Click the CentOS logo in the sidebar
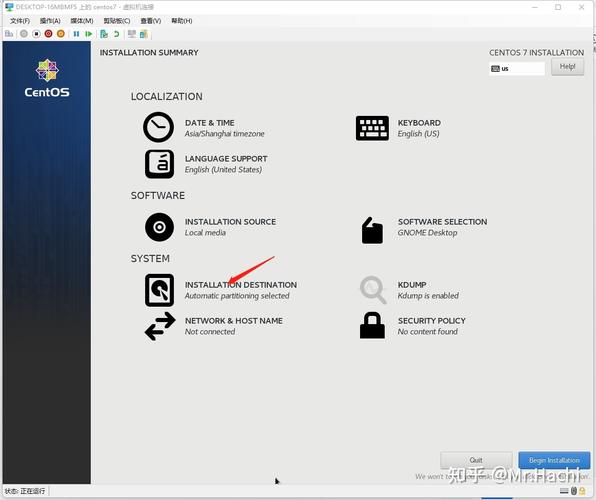Image resolution: width=596 pixels, height=500 pixels. tap(47, 78)
